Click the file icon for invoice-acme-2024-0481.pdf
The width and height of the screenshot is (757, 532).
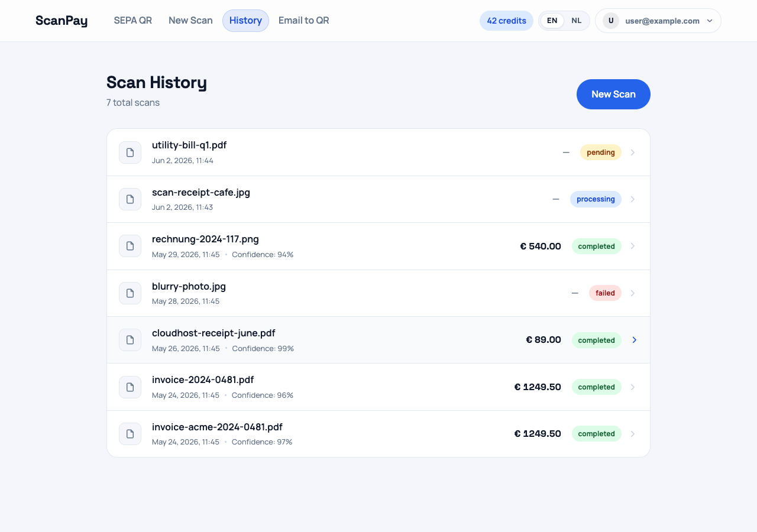(x=130, y=434)
